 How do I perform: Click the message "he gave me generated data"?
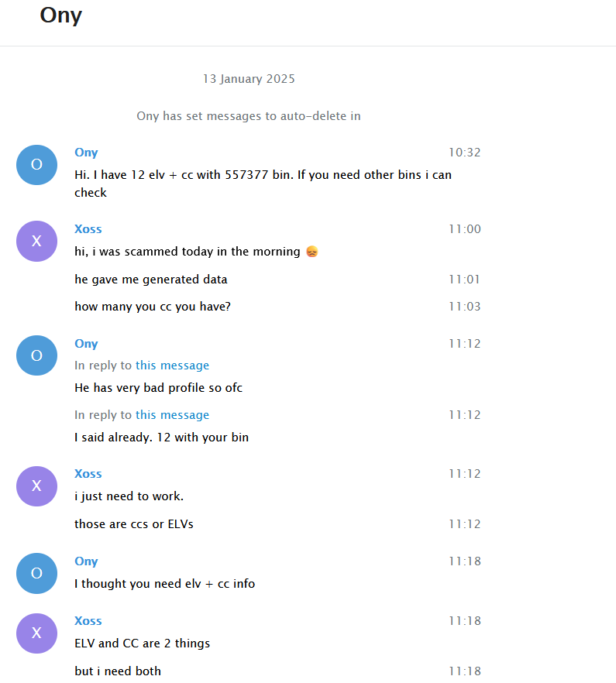click(151, 280)
